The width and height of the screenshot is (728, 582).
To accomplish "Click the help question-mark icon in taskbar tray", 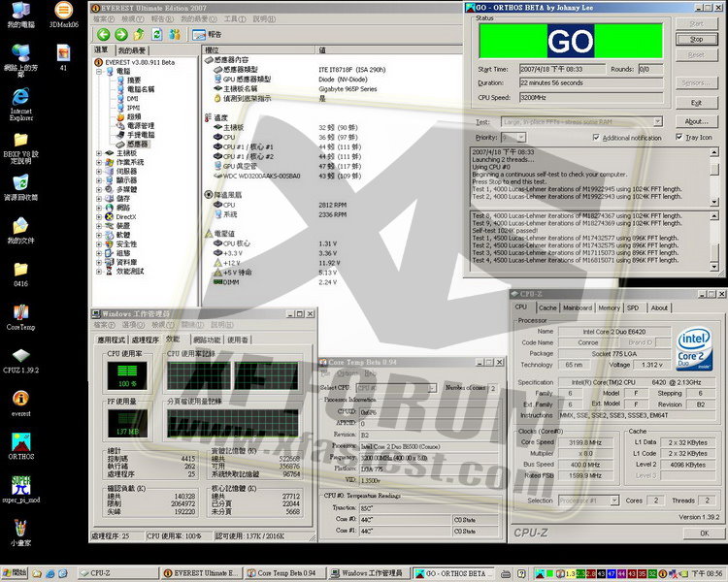I will click(521, 573).
